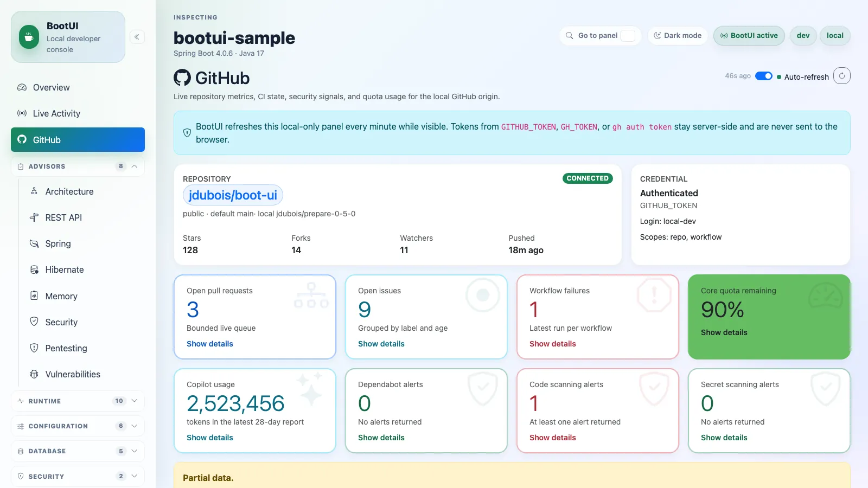868x488 pixels.
Task: Click the Stars count 128
Action: [190, 250]
